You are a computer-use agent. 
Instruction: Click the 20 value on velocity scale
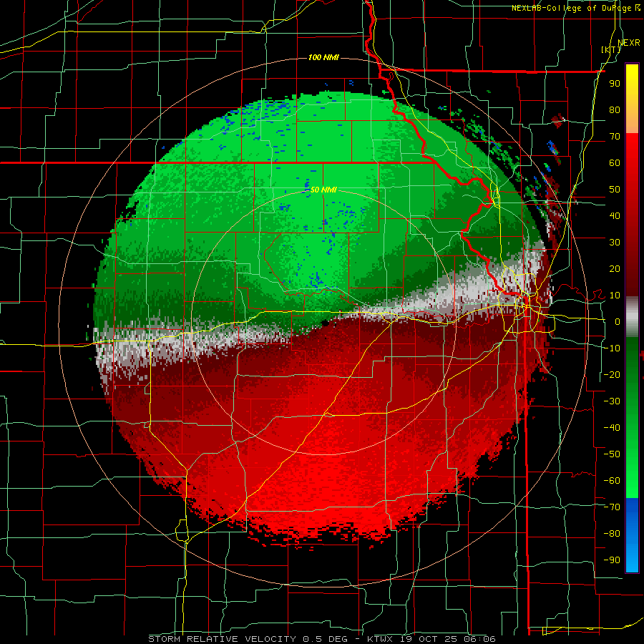point(615,268)
